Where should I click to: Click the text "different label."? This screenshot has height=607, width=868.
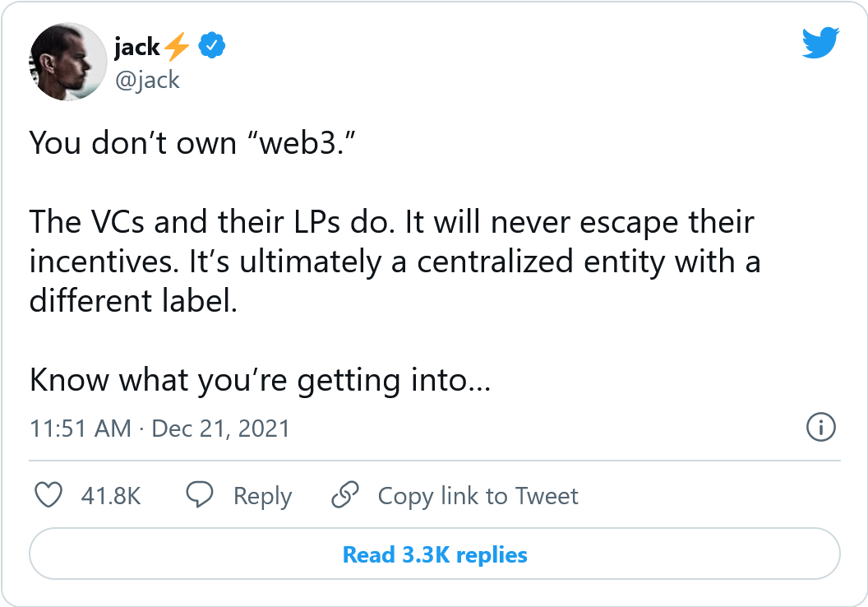(133, 301)
